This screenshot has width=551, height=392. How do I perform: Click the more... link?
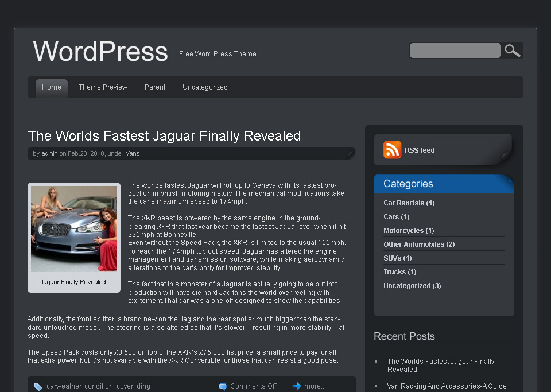pyautogui.click(x=315, y=386)
